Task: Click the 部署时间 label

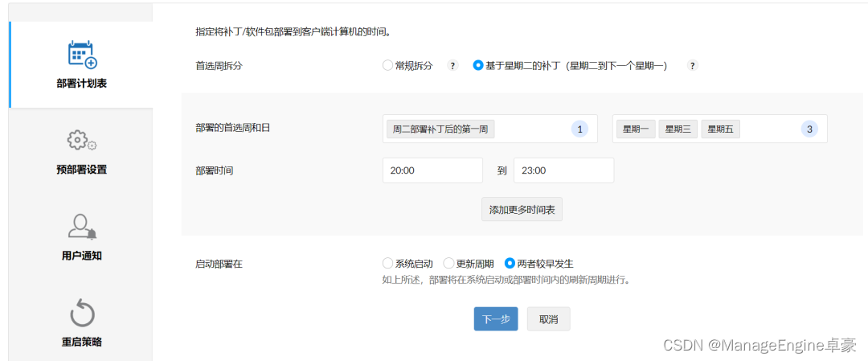Action: pyautogui.click(x=215, y=170)
